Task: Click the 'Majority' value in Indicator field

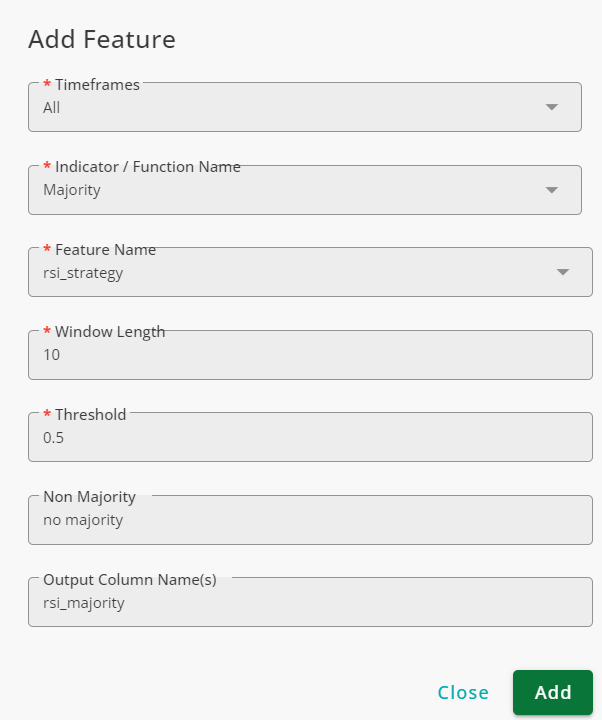Action: [72, 190]
